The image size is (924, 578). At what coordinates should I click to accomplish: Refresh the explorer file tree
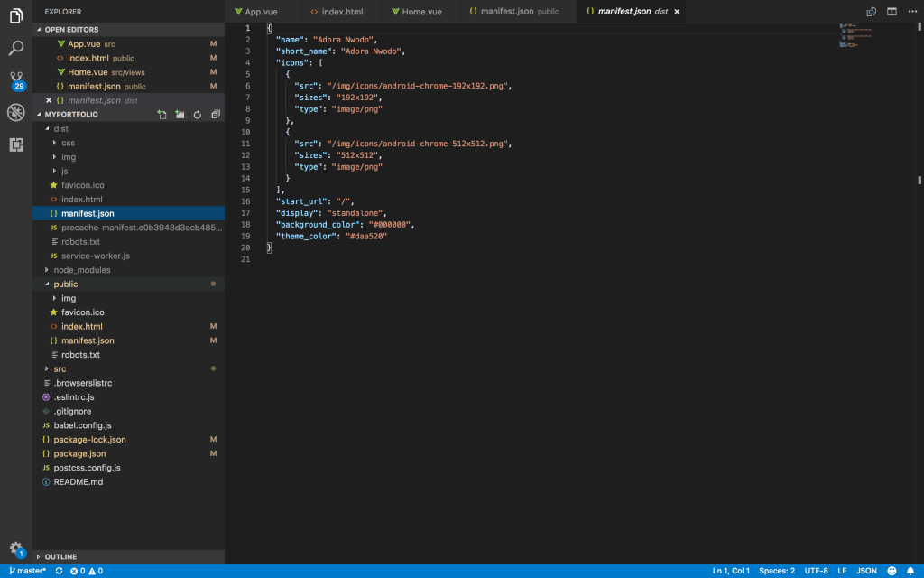tap(197, 115)
